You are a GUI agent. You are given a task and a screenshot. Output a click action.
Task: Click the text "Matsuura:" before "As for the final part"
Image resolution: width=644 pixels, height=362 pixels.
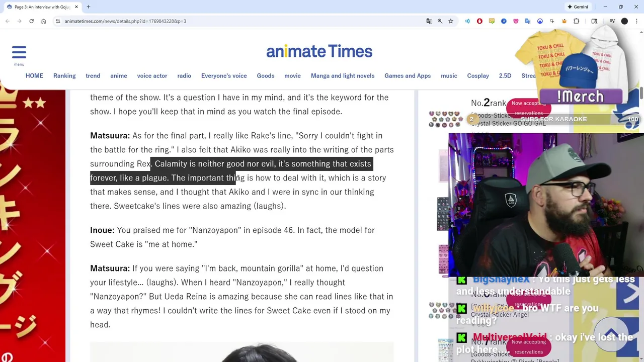(x=110, y=135)
